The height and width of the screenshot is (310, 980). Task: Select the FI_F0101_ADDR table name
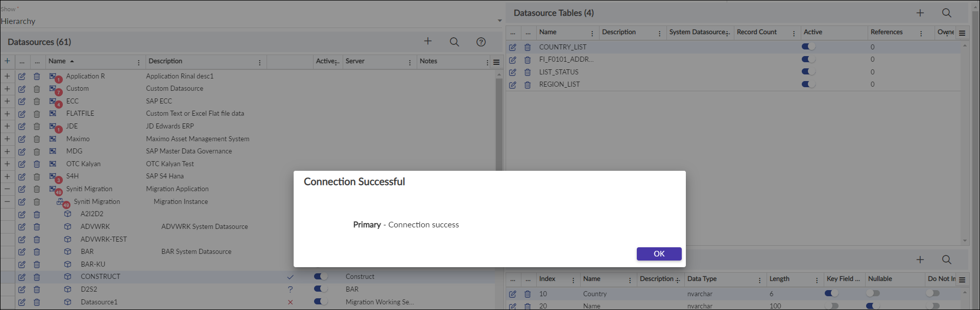pos(566,59)
